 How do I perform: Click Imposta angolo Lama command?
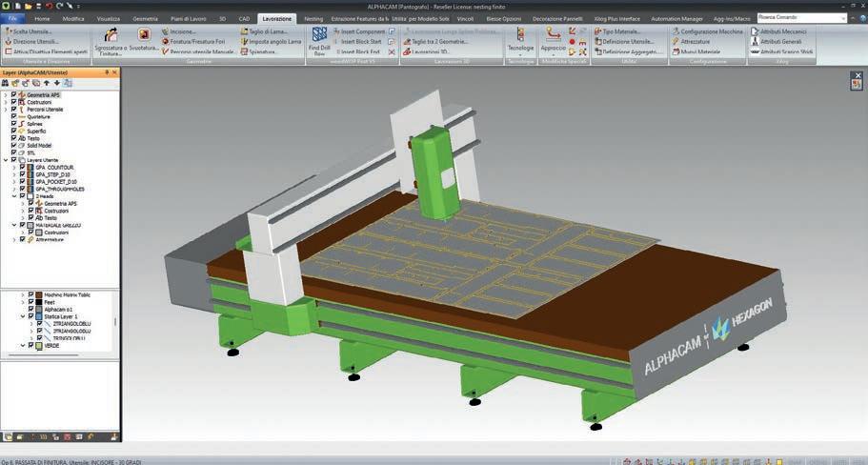tap(272, 42)
